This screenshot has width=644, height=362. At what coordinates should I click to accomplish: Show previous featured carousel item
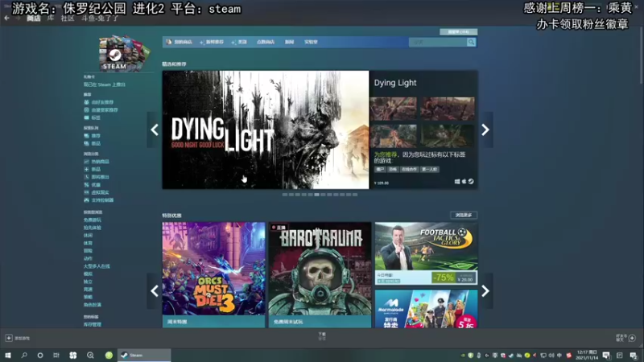(155, 130)
